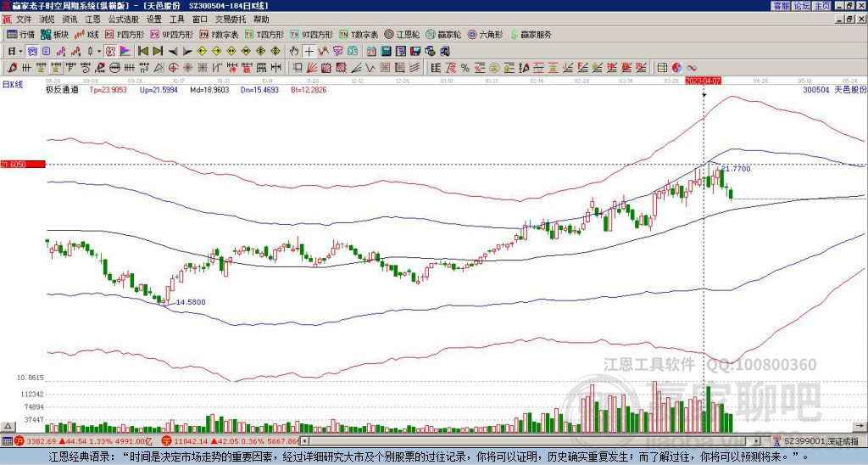This screenshot has width=868, height=465.
Task: Open the 设置 menu
Action: (x=154, y=20)
